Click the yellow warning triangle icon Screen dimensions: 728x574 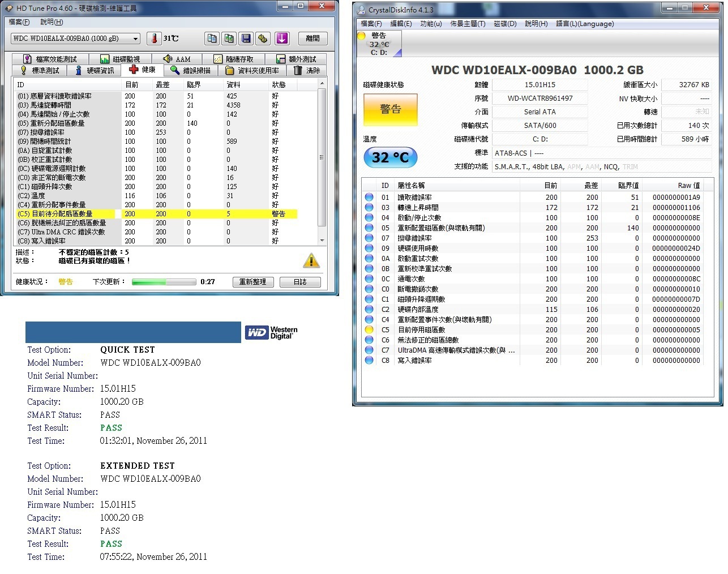coord(311,260)
